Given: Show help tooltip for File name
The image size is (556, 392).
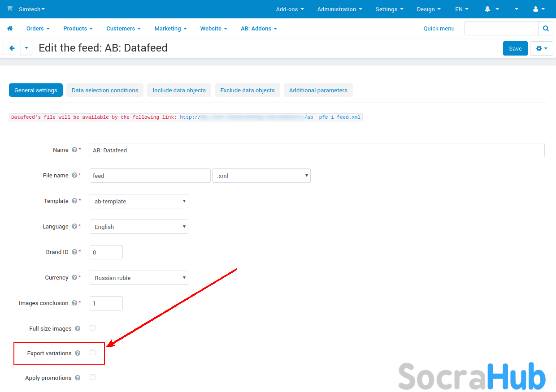Looking at the screenshot, I should click(74, 175).
